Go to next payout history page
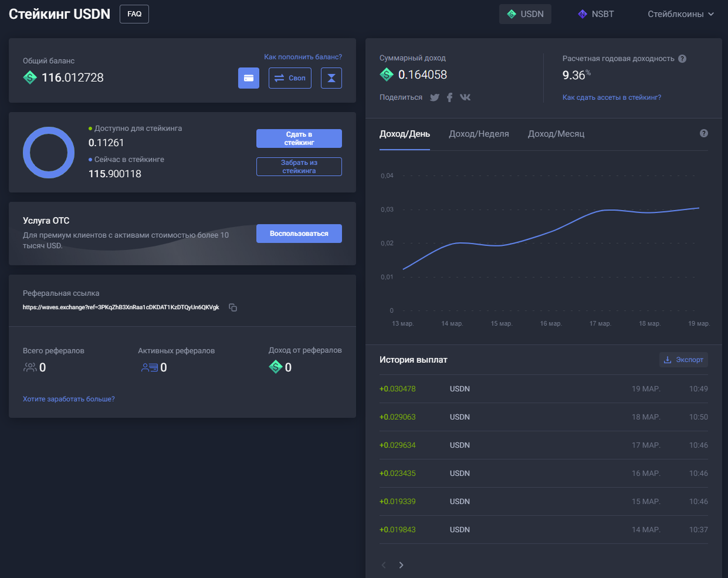Image resolution: width=728 pixels, height=578 pixels. (401, 565)
